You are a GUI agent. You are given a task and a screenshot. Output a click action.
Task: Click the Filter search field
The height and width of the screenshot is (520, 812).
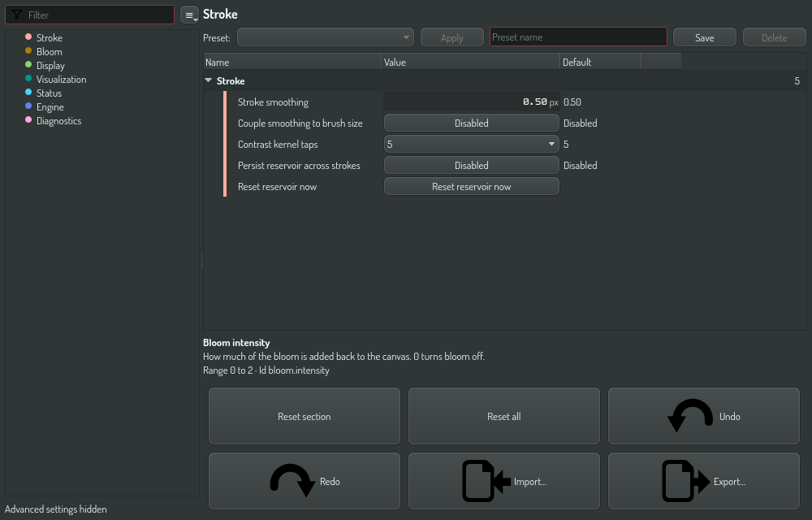click(x=89, y=15)
